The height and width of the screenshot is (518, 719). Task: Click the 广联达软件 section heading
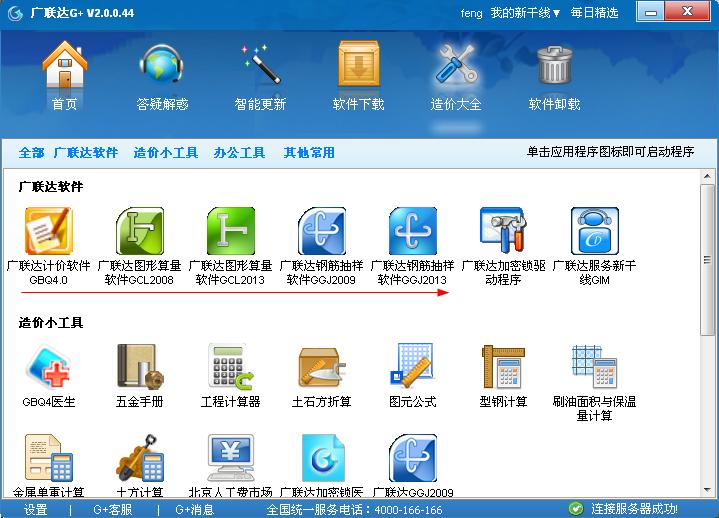pyautogui.click(x=51, y=187)
